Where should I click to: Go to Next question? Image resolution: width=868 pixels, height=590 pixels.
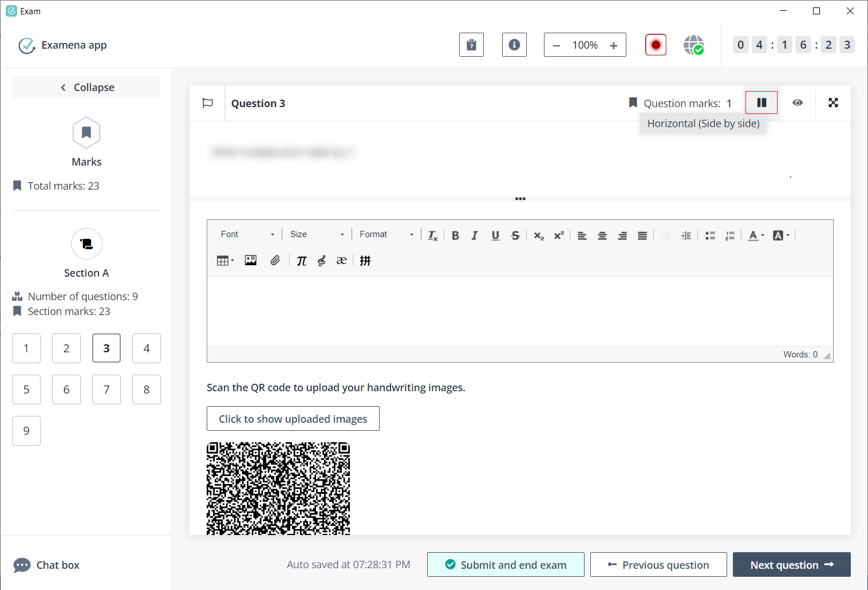tap(792, 565)
